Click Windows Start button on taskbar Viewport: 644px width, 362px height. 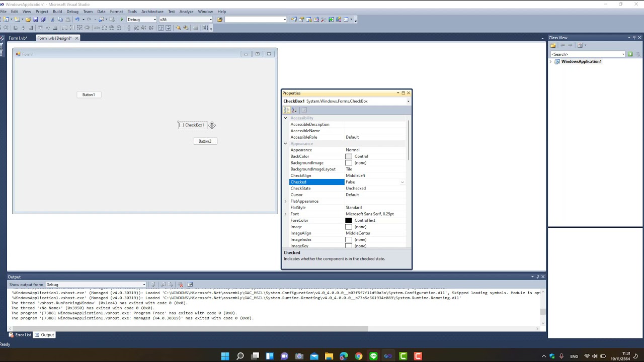(x=225, y=356)
